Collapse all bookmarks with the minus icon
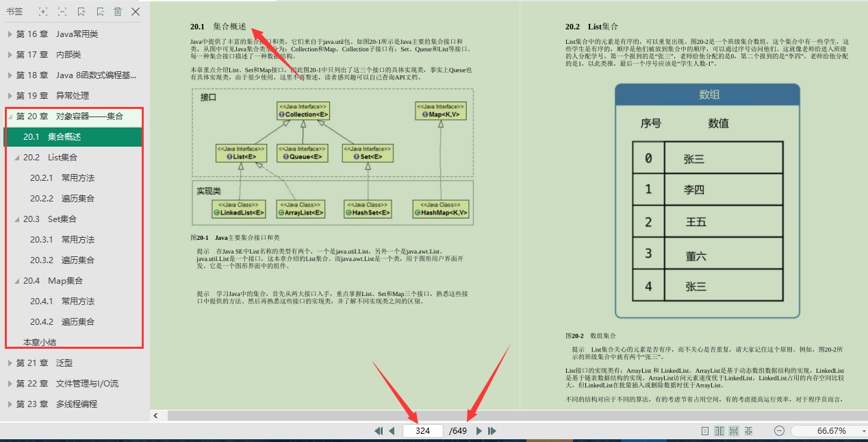Image resolution: width=868 pixels, height=442 pixels. coord(62,12)
